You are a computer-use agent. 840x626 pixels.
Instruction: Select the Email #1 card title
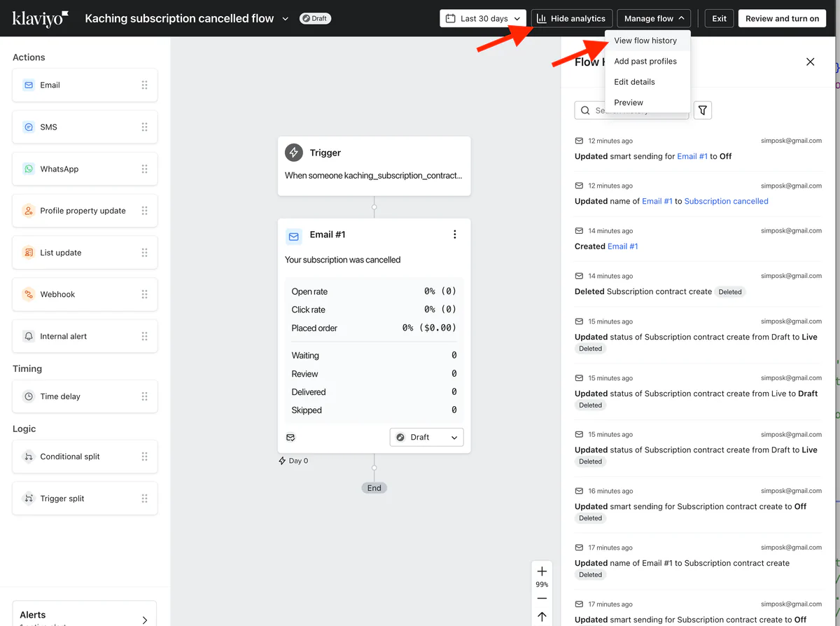click(328, 235)
